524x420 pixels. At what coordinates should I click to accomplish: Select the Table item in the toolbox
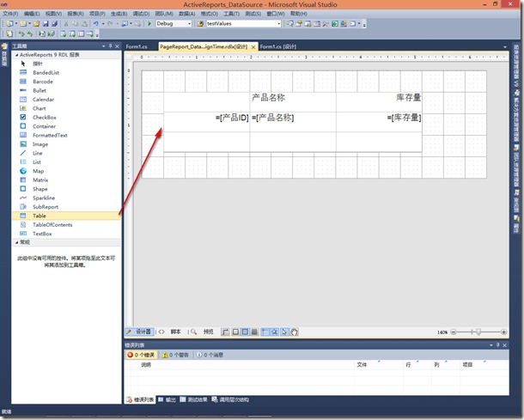(66, 216)
